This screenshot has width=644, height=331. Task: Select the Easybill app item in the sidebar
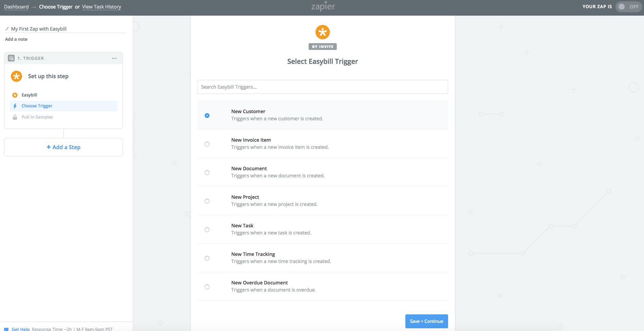click(x=29, y=95)
